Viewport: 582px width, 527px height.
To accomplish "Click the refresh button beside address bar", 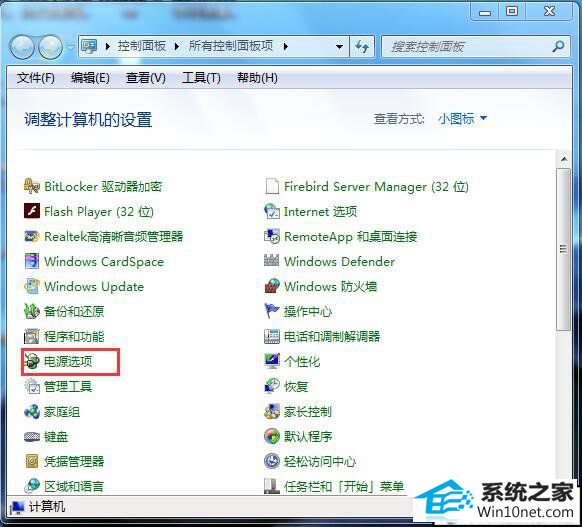I will (362, 46).
